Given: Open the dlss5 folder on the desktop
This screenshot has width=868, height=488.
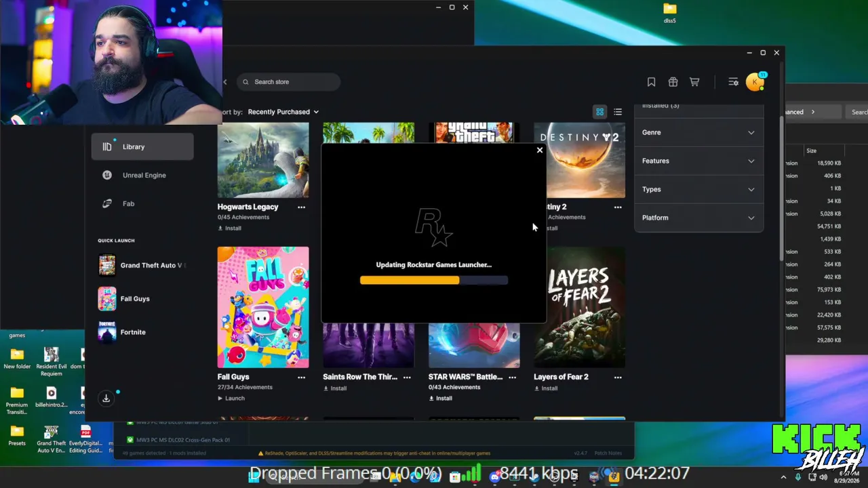Looking at the screenshot, I should pyautogui.click(x=670, y=13).
